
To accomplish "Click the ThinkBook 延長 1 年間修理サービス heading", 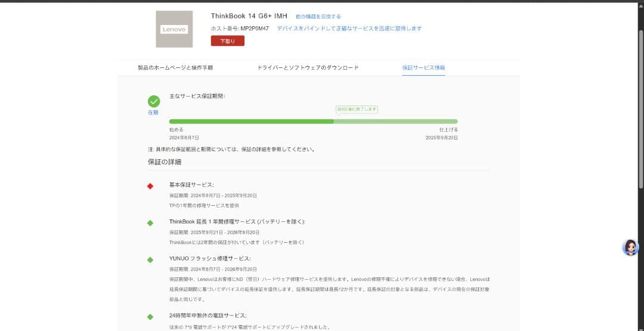I will click(237, 222).
